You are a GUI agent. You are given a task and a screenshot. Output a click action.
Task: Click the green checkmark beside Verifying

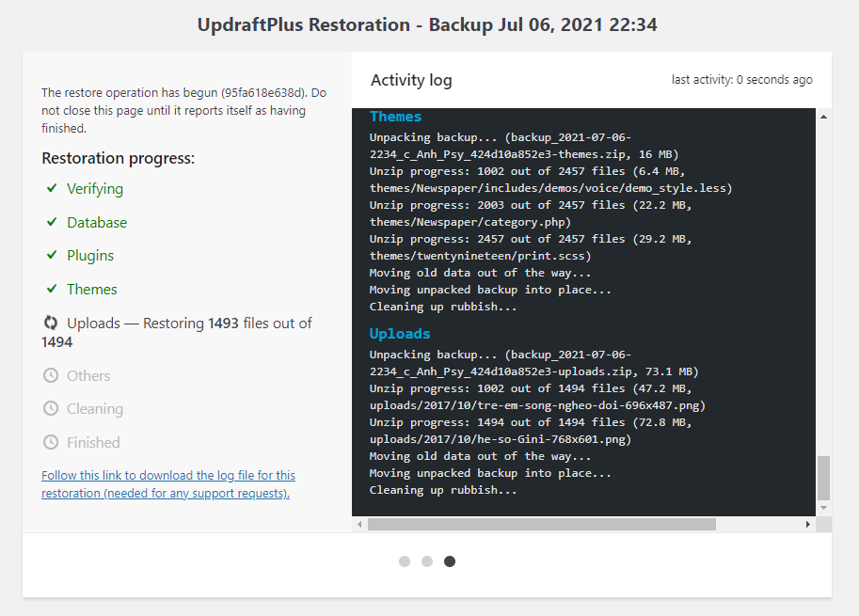click(x=52, y=189)
